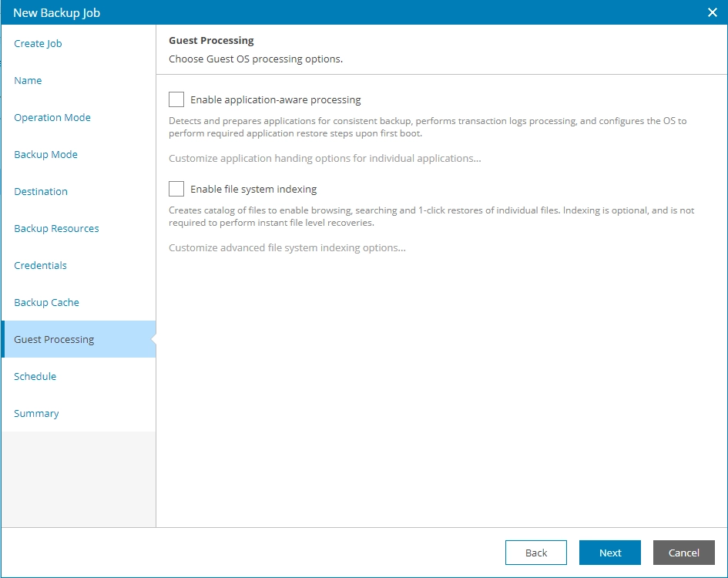The image size is (728, 578).
Task: Close the New Backup Job dialog
Action: [x=712, y=12]
